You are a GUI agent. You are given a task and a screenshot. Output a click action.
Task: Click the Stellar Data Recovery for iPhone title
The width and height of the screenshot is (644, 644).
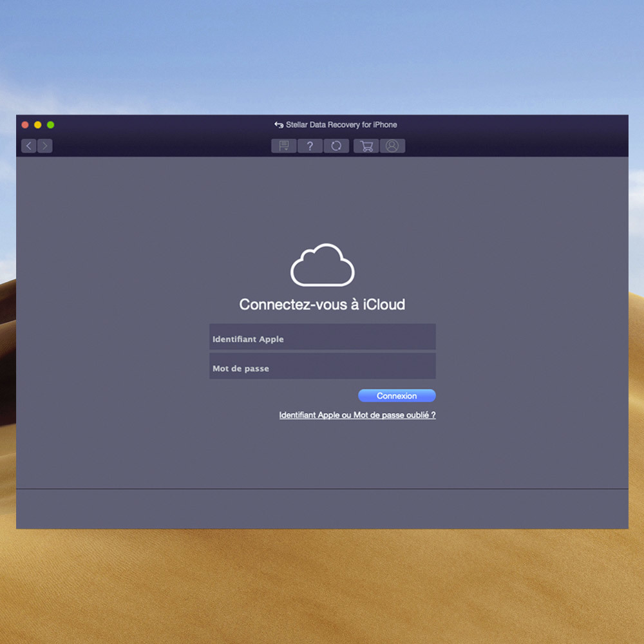(x=341, y=125)
